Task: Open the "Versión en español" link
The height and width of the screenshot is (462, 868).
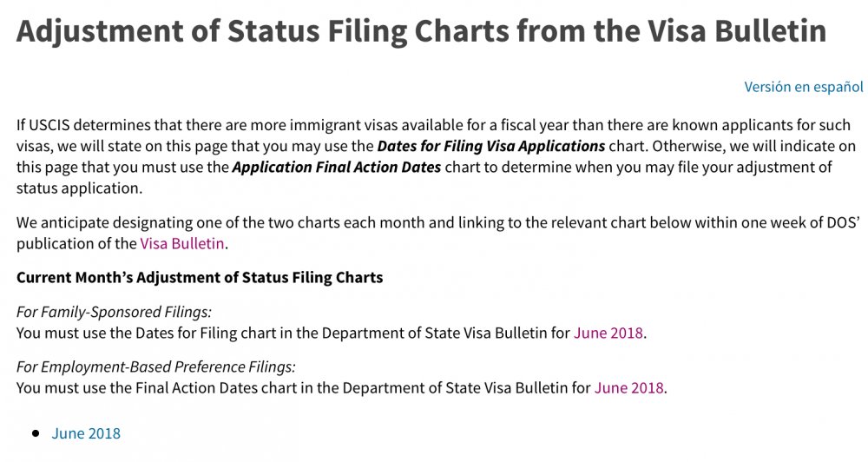Action: pos(803,87)
